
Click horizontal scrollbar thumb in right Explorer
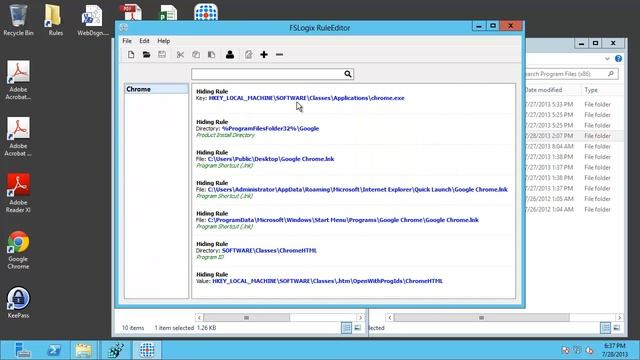[x=481, y=318]
